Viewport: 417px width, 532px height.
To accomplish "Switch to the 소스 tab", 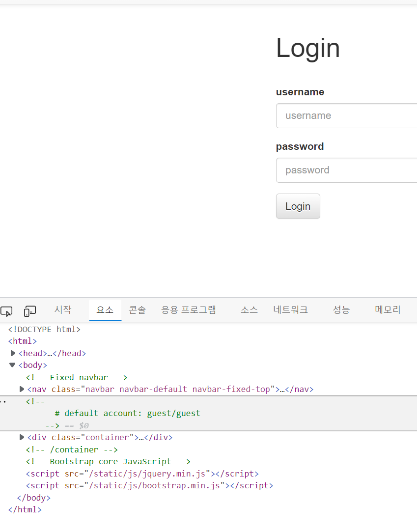I will [x=249, y=310].
